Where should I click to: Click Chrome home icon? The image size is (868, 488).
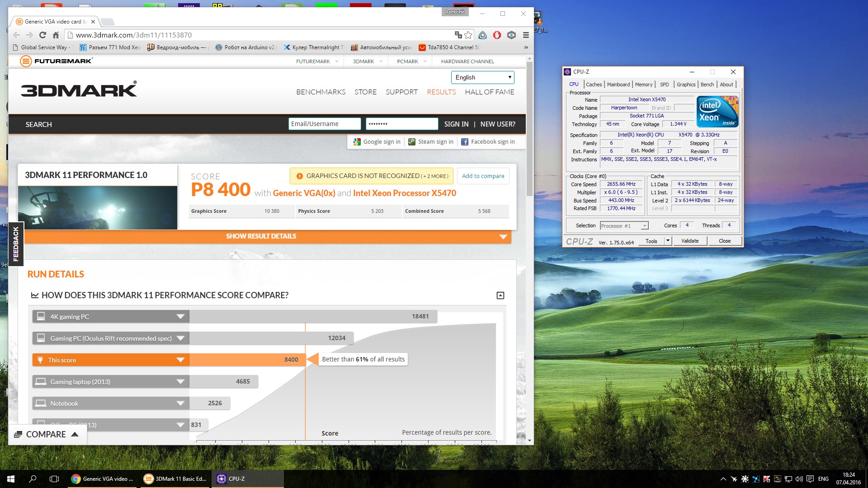[56, 35]
